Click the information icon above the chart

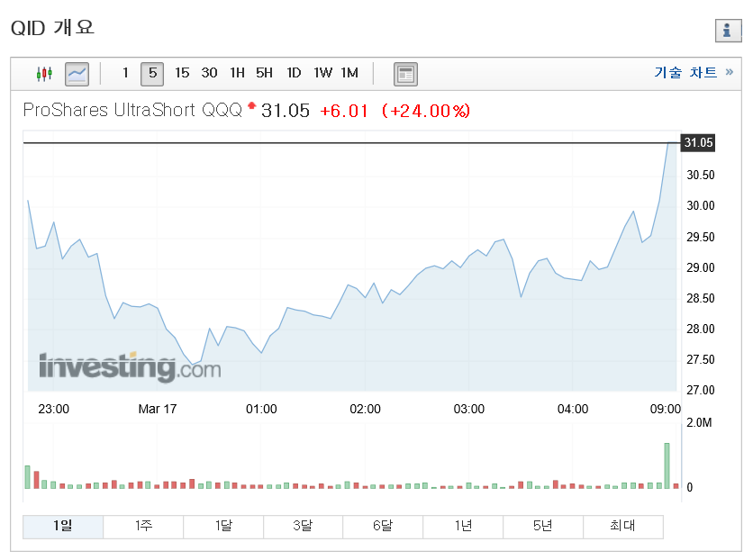coord(728,30)
